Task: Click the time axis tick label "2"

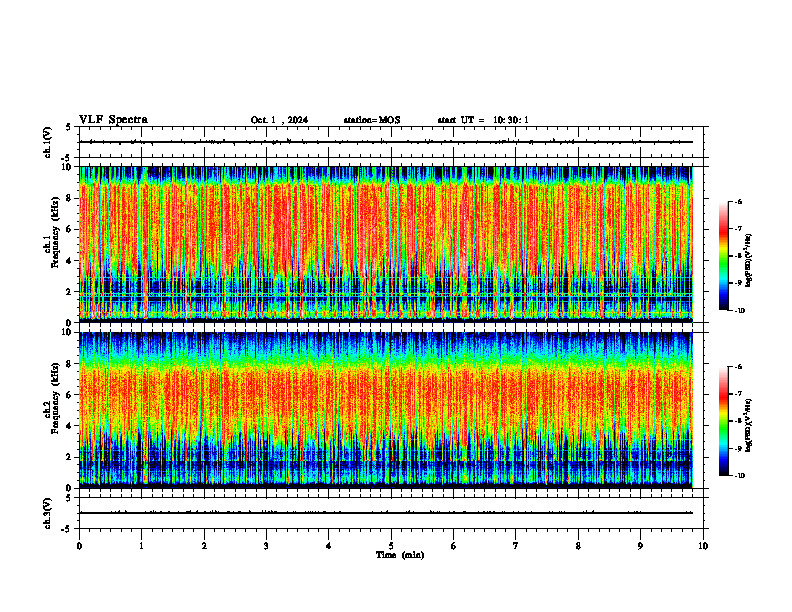Action: point(204,546)
